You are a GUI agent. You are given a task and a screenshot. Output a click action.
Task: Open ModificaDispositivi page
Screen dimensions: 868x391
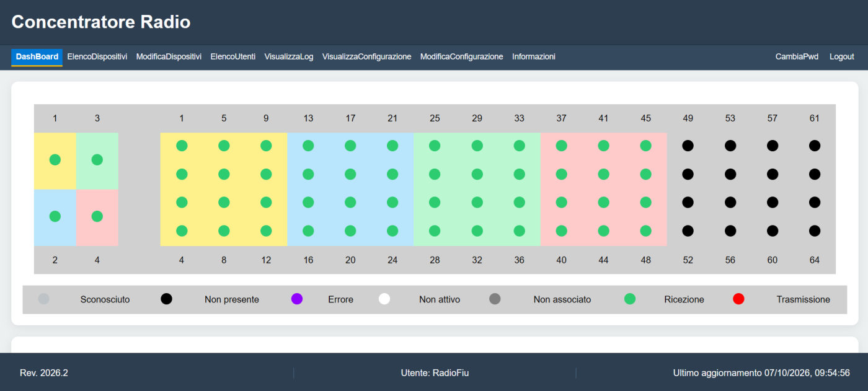[169, 57]
